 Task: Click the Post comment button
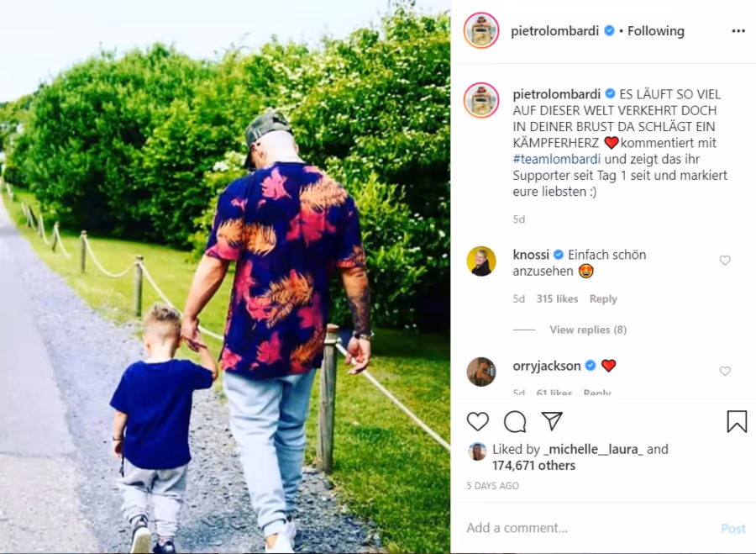pos(732,529)
